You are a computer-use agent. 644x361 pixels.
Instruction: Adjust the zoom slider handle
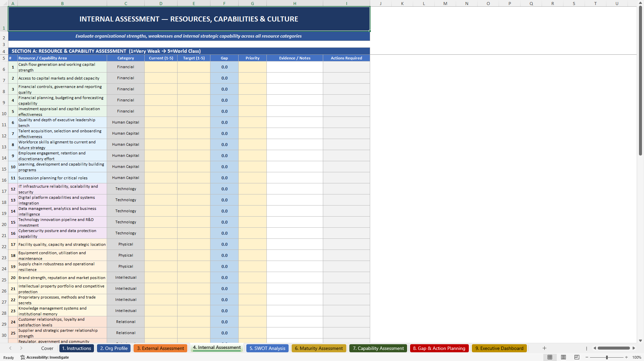[x=607, y=357]
